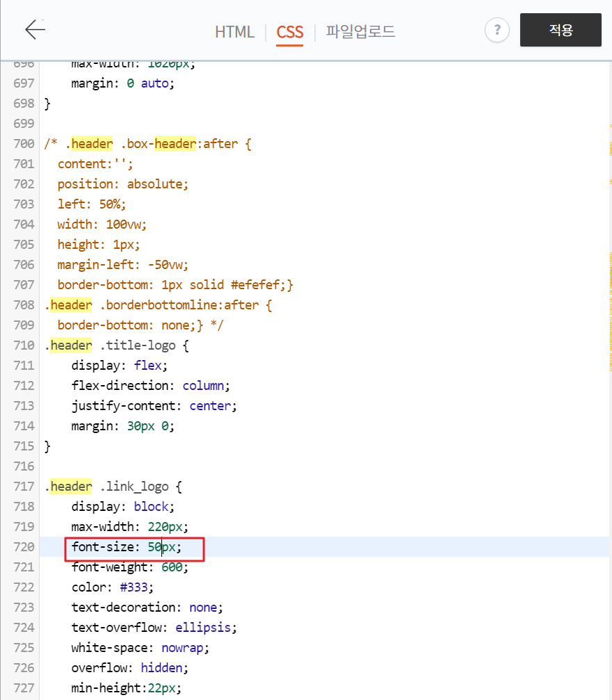The height and width of the screenshot is (700, 612).
Task: Open the help question mark icon
Action: click(x=497, y=30)
